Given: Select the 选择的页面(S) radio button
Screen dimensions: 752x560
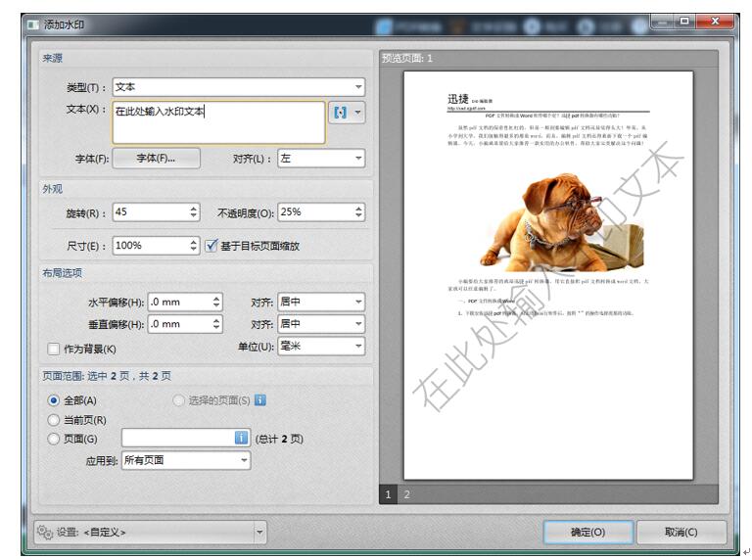Looking at the screenshot, I should (x=178, y=400).
